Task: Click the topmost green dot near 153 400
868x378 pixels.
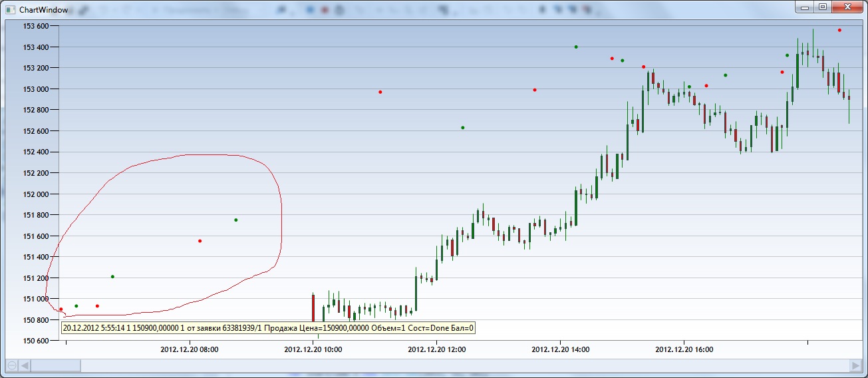Action: coord(576,47)
